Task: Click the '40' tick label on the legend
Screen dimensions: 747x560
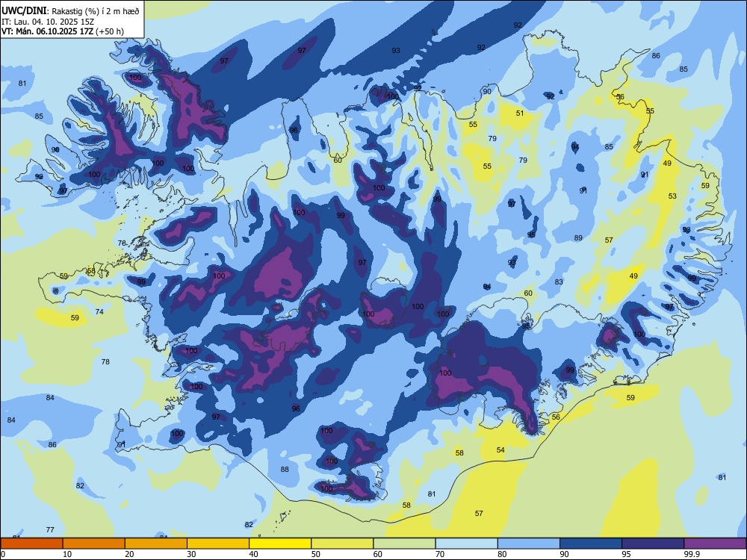Action: (x=253, y=554)
